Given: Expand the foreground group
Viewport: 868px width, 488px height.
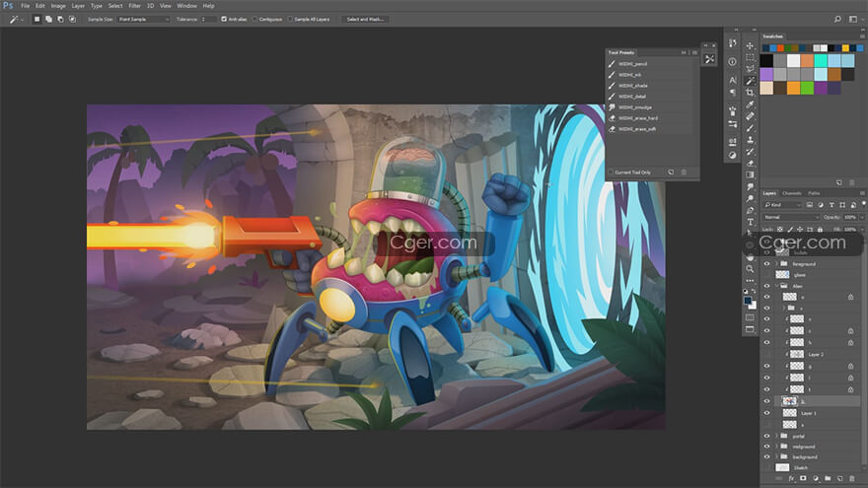Looking at the screenshot, I should click(x=776, y=264).
